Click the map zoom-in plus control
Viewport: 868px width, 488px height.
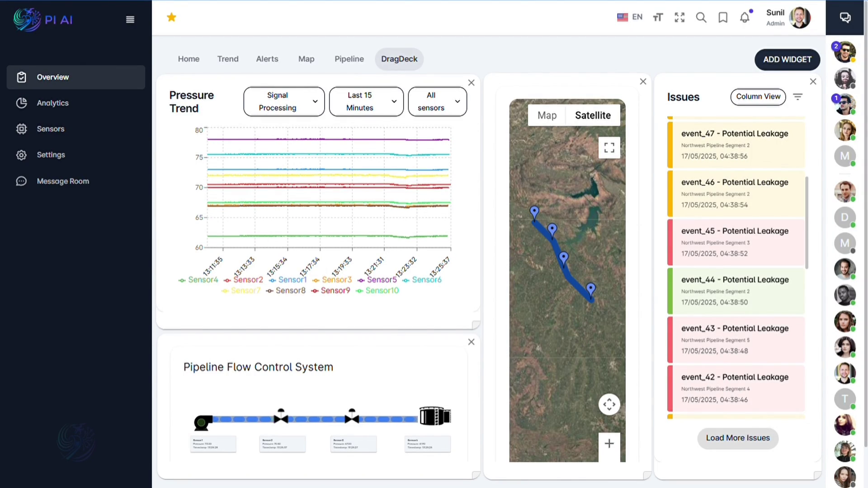(609, 443)
